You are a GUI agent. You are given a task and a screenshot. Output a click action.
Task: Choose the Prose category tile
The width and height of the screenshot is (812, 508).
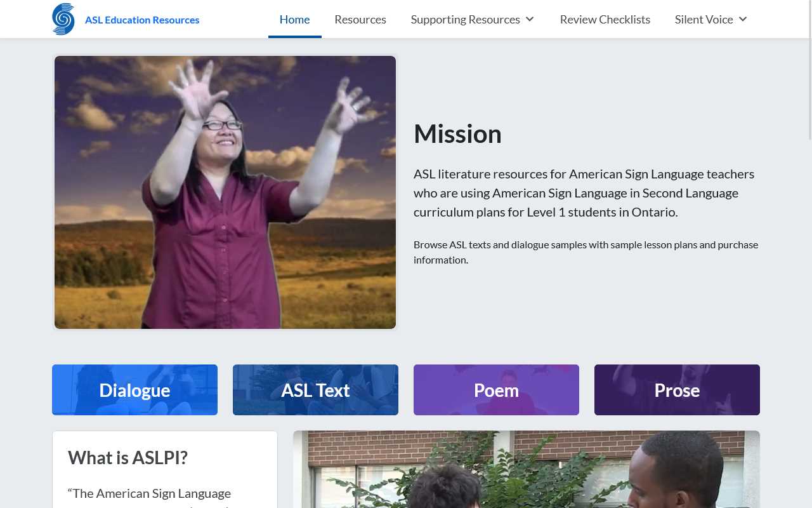coord(677,390)
